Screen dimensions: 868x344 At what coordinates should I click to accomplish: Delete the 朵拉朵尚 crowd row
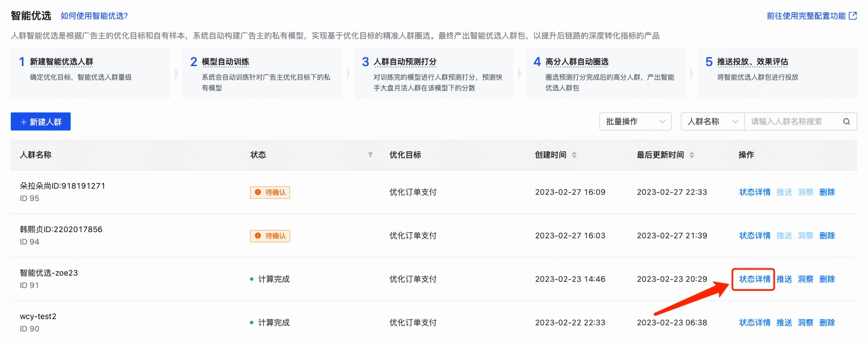[x=827, y=192]
